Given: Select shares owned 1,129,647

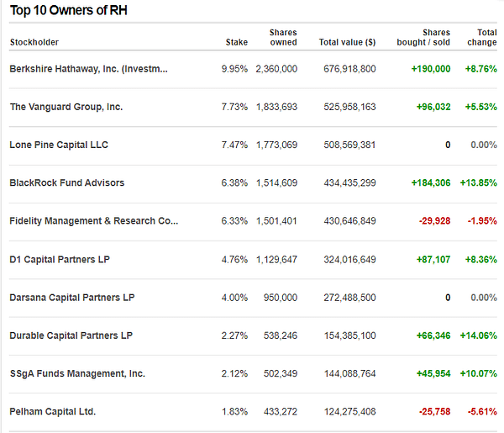Looking at the screenshot, I should click(x=276, y=259).
